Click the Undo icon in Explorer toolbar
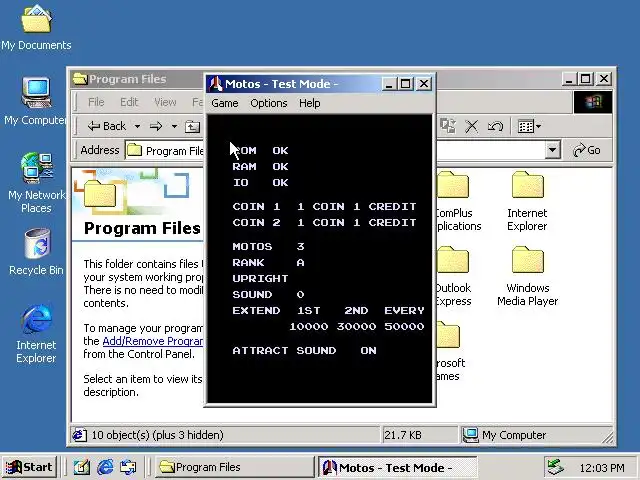This screenshot has width=640, height=480. coord(495,126)
